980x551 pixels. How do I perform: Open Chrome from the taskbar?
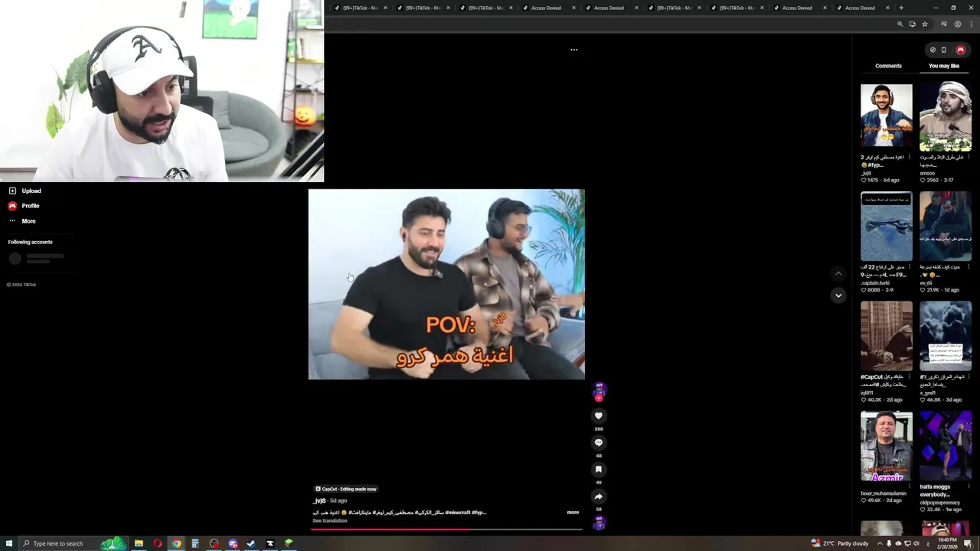(176, 543)
